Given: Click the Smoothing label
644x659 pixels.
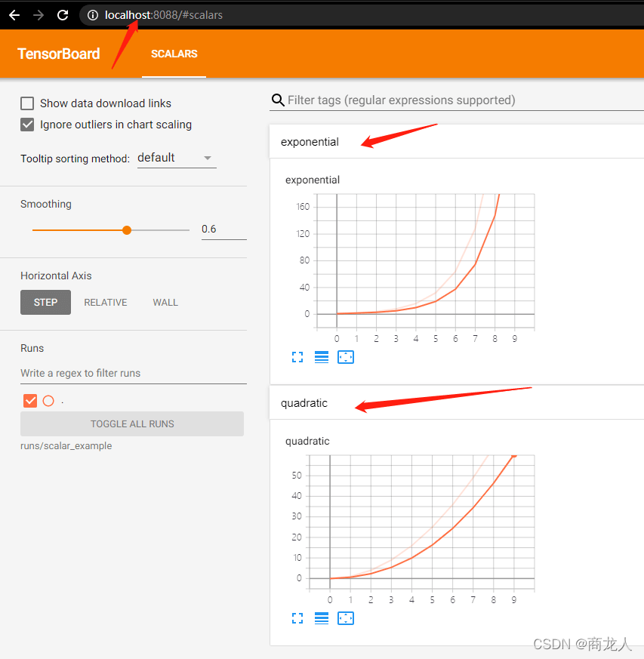Looking at the screenshot, I should click(46, 204).
